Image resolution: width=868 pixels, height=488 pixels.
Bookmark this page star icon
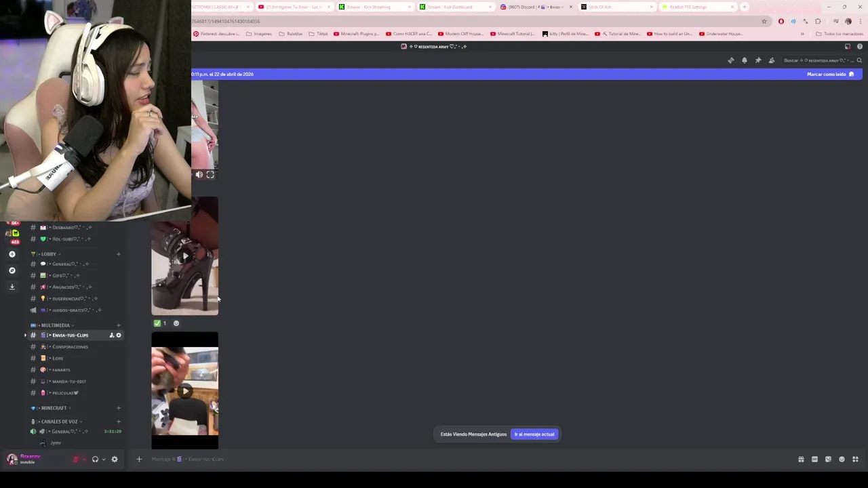pos(764,21)
